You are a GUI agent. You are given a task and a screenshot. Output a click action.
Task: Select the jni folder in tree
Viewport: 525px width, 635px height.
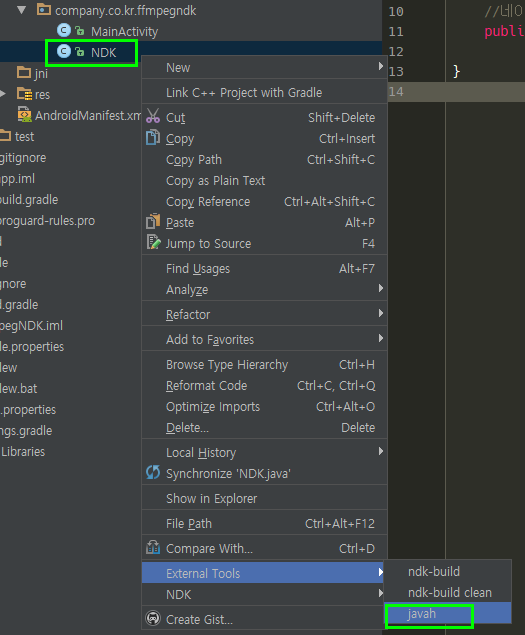(x=41, y=73)
